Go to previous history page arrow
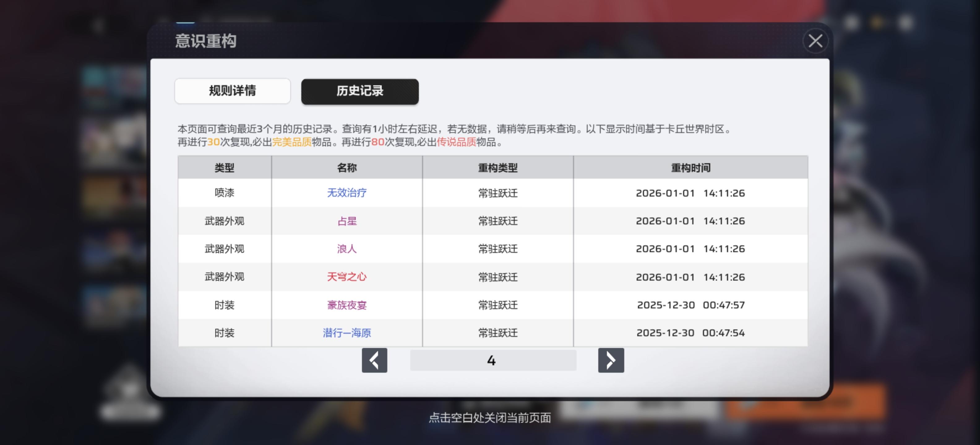Screen dimensions: 980x445 (374, 360)
